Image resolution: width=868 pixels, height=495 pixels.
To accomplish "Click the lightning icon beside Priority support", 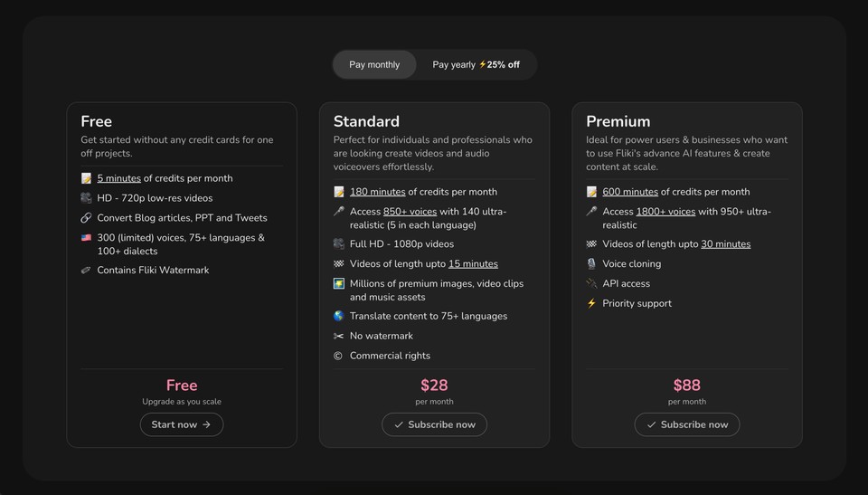I will 591,303.
